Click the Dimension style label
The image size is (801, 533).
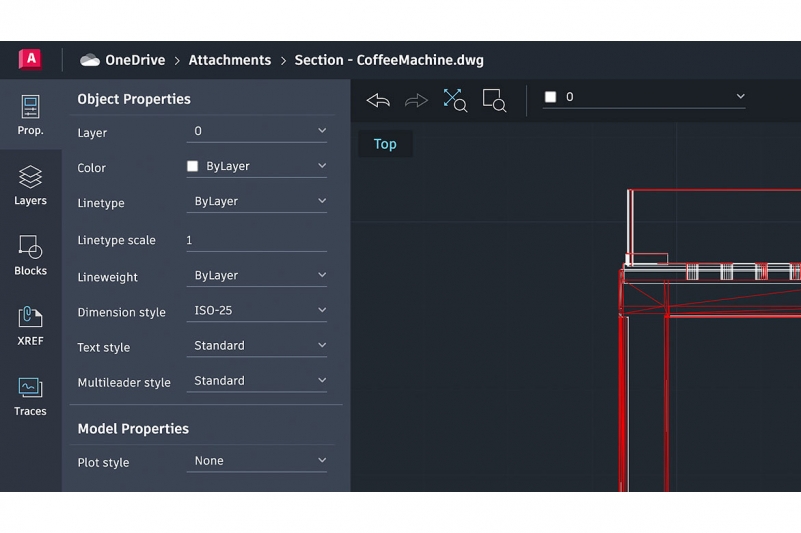122,312
